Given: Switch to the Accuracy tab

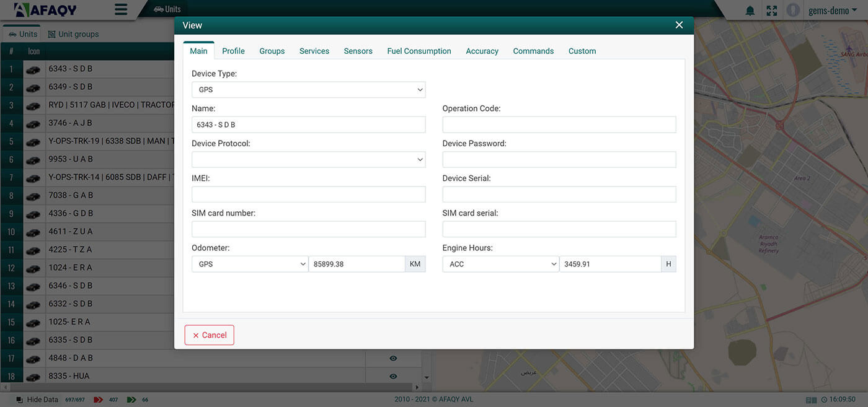Looking at the screenshot, I should coord(482,51).
